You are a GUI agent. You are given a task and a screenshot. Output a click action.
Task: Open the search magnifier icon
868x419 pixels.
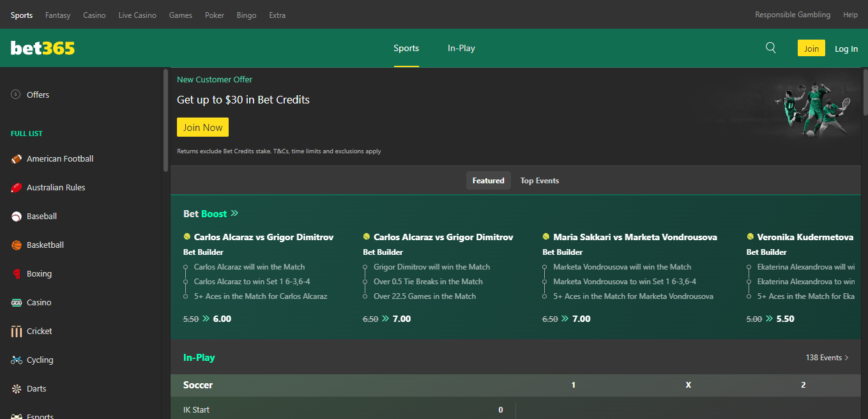[771, 48]
